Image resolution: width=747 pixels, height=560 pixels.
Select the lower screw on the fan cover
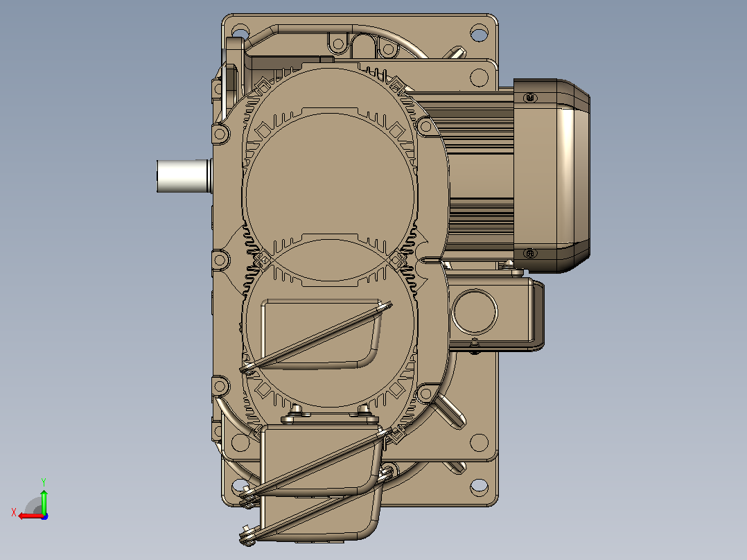[x=530, y=253]
